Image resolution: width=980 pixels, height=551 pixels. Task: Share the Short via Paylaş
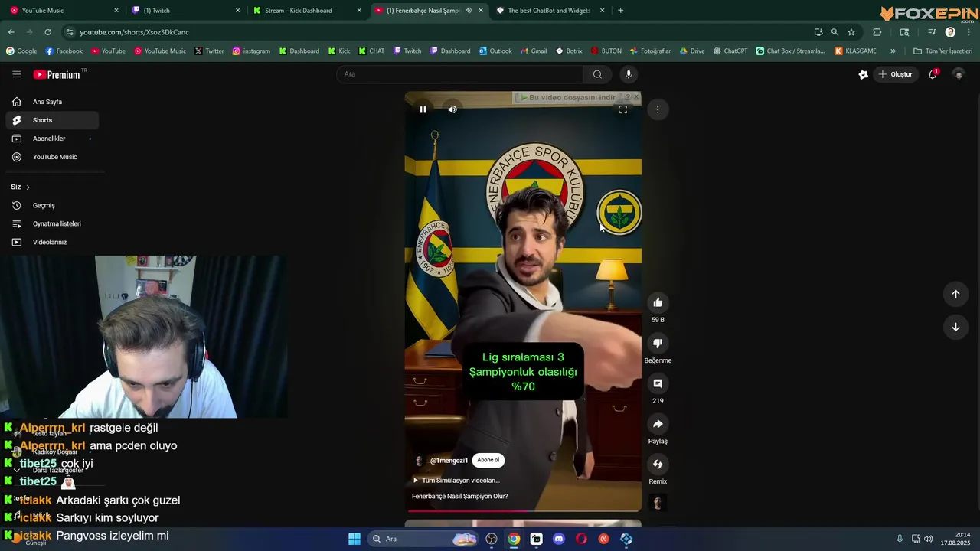[x=658, y=424]
